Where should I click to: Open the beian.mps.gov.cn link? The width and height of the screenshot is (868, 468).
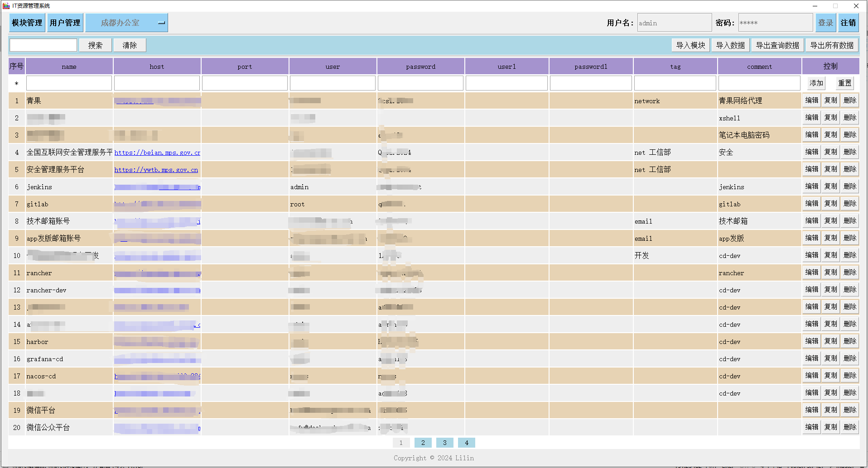click(x=157, y=153)
